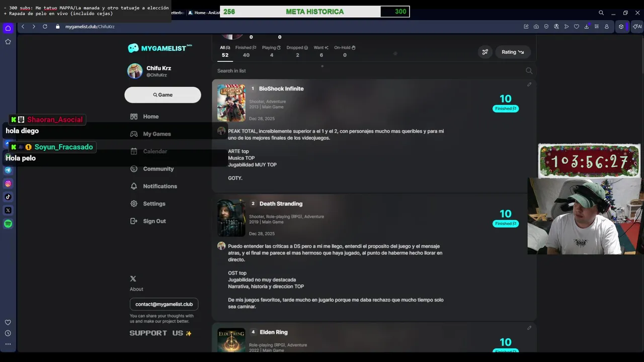Image resolution: width=644 pixels, height=362 pixels.
Task: Open the extensions cube icon
Action: point(621,27)
